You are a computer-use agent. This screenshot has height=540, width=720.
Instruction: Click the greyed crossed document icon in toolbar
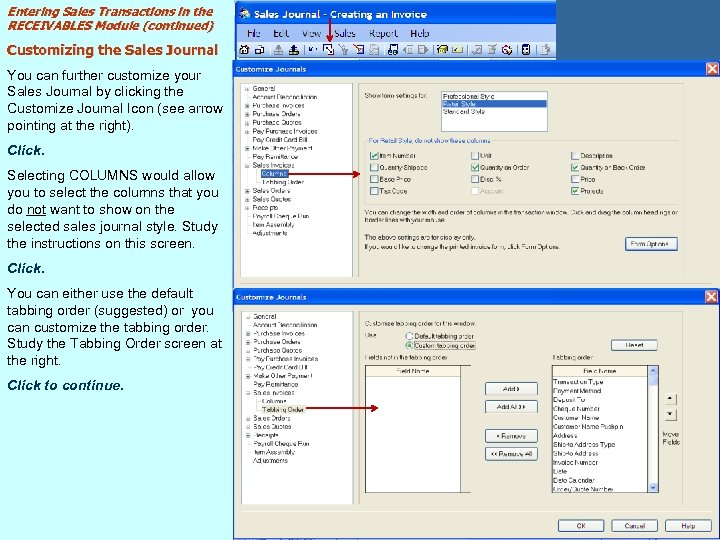[492, 50]
